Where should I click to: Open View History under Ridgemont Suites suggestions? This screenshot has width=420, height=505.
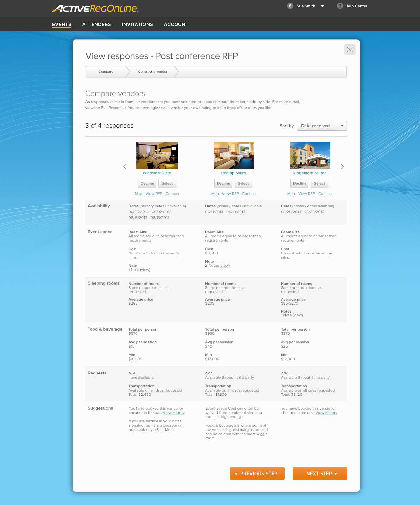point(326,413)
